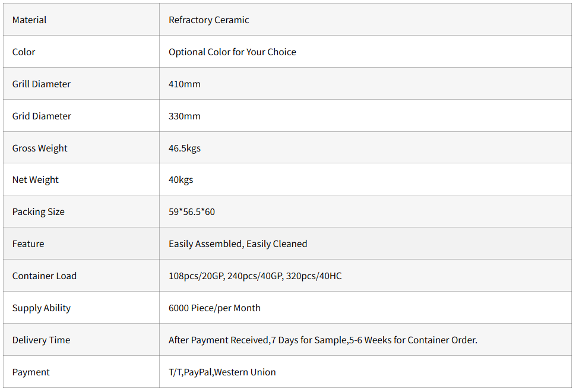
Task: Click the Material label cell
Action: coord(30,20)
